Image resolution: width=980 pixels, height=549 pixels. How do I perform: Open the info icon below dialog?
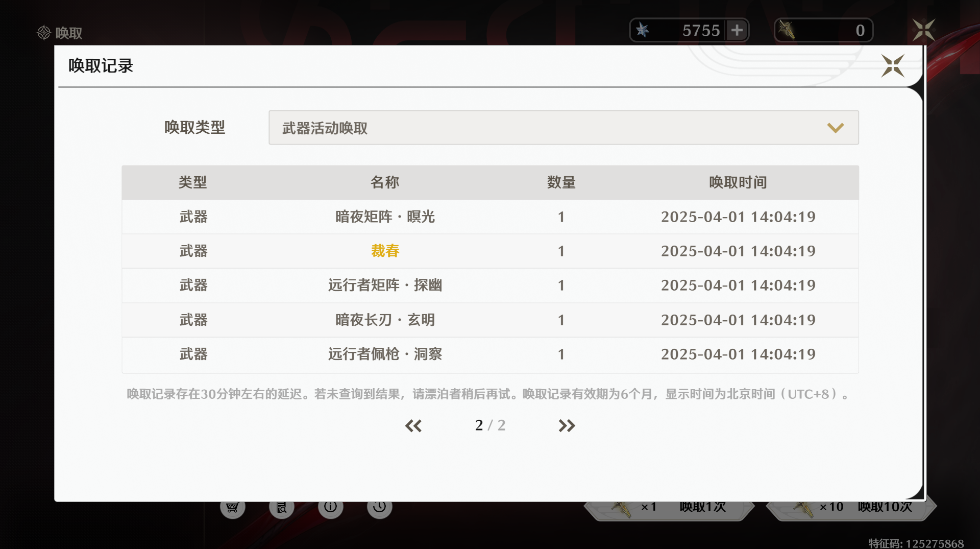pos(330,508)
